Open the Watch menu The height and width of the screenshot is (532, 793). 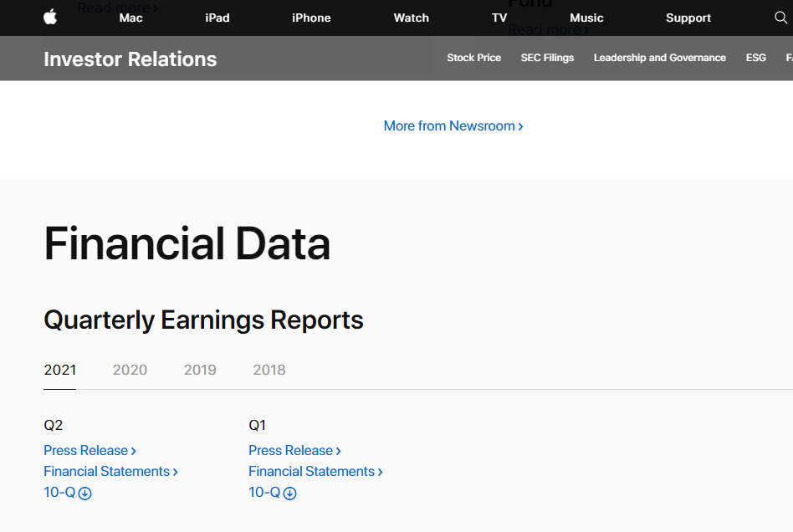coord(412,18)
